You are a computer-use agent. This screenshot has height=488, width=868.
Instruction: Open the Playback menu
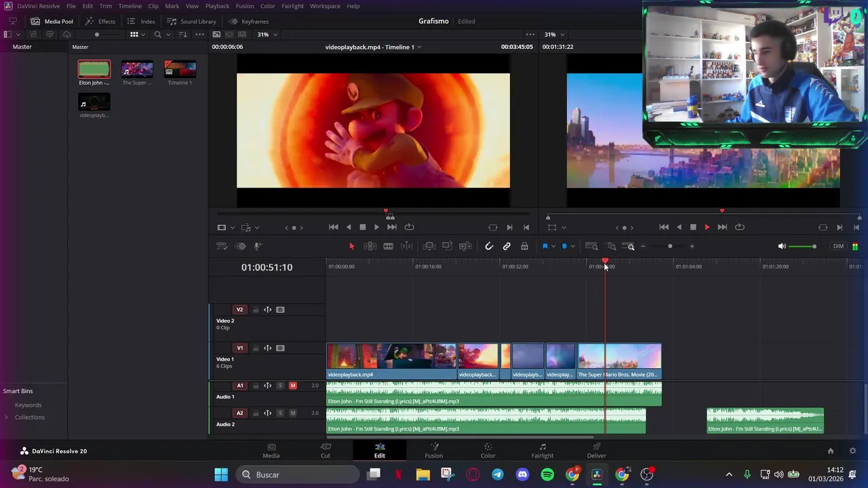click(217, 6)
